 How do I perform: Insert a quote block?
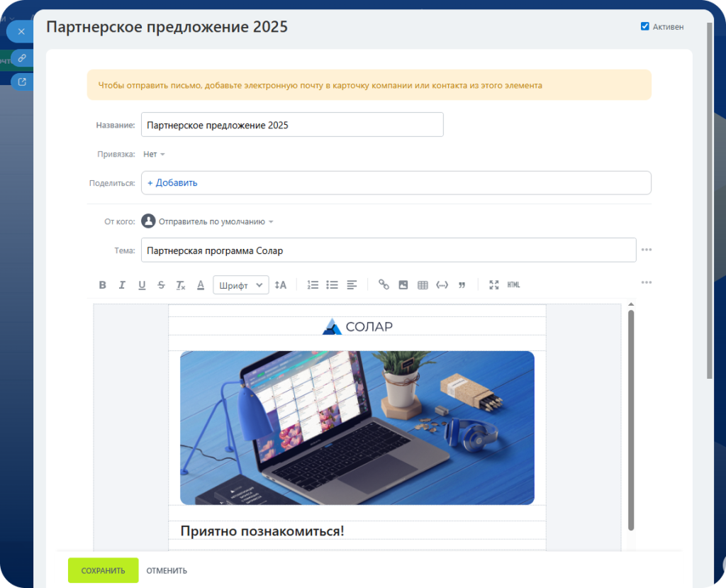[x=462, y=285]
